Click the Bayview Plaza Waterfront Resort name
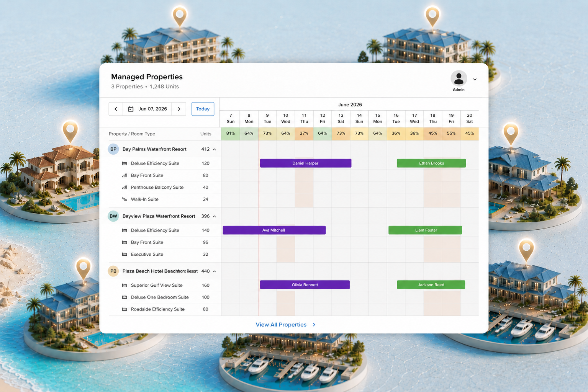Screen dimensions: 588x392 point(159,216)
